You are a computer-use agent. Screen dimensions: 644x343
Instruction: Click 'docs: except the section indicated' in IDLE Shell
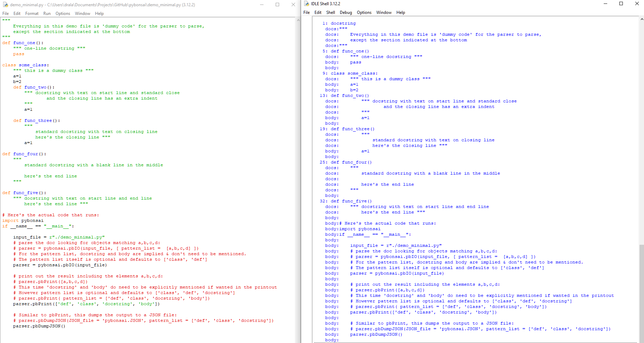pos(396,40)
